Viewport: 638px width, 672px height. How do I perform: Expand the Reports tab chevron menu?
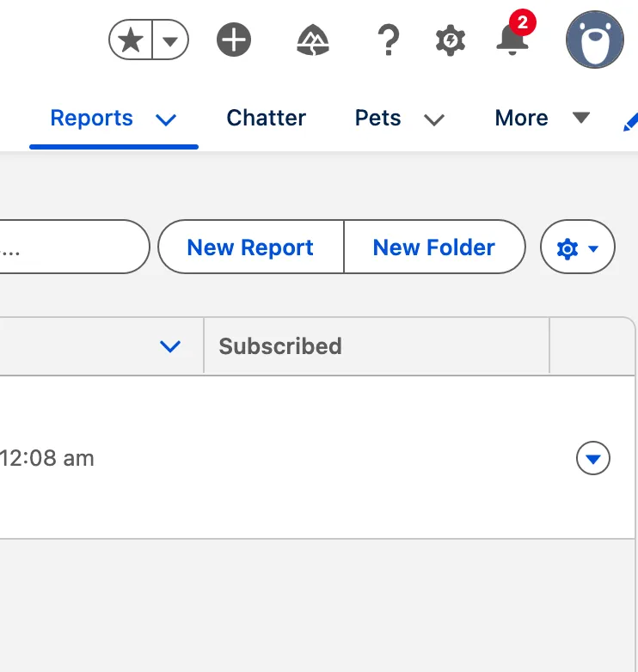[x=166, y=119]
